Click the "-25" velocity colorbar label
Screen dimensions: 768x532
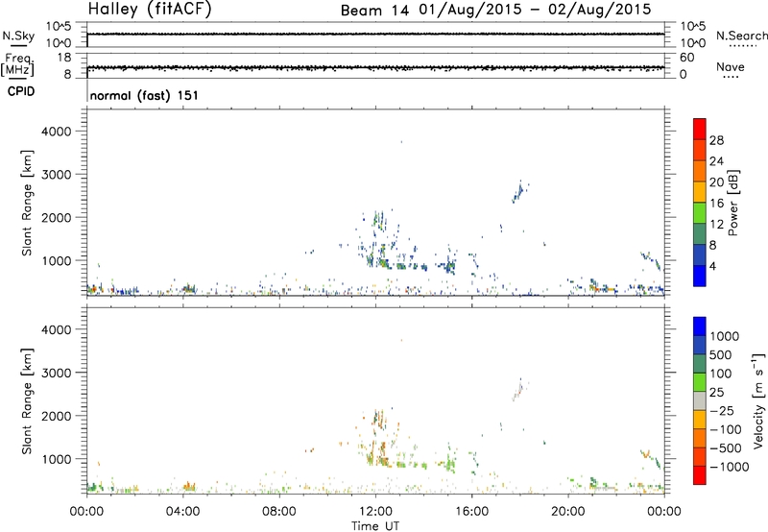click(x=722, y=410)
